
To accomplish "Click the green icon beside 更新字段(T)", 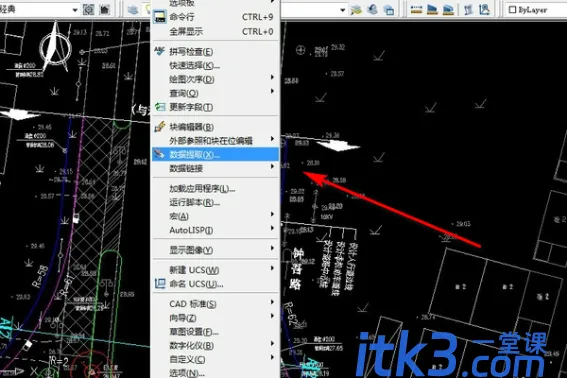I will [x=159, y=107].
